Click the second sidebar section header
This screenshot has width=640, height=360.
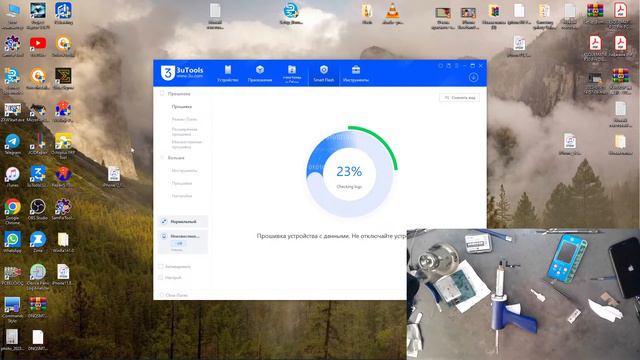point(176,158)
